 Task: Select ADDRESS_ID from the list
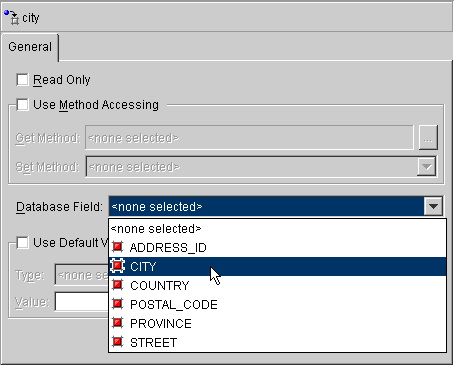[277, 247]
